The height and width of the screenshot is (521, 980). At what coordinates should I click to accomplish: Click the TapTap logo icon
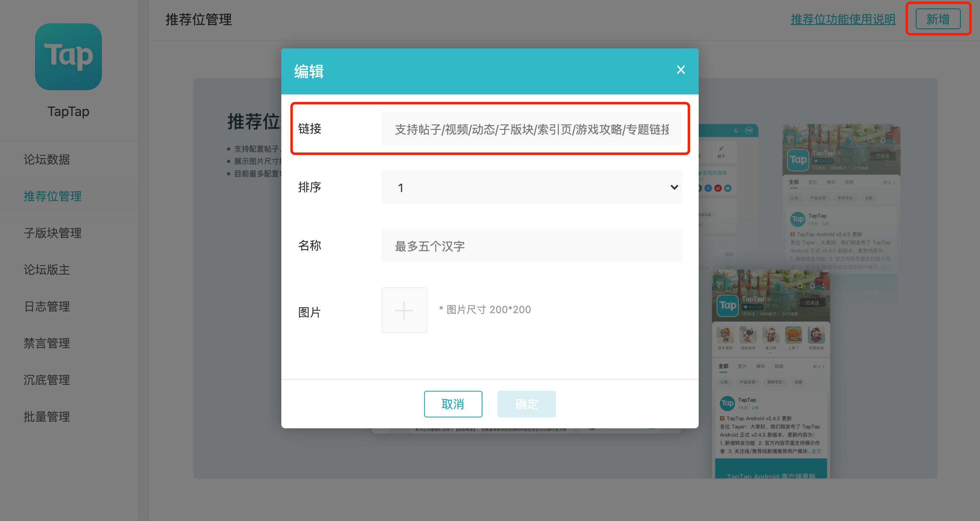tap(68, 57)
